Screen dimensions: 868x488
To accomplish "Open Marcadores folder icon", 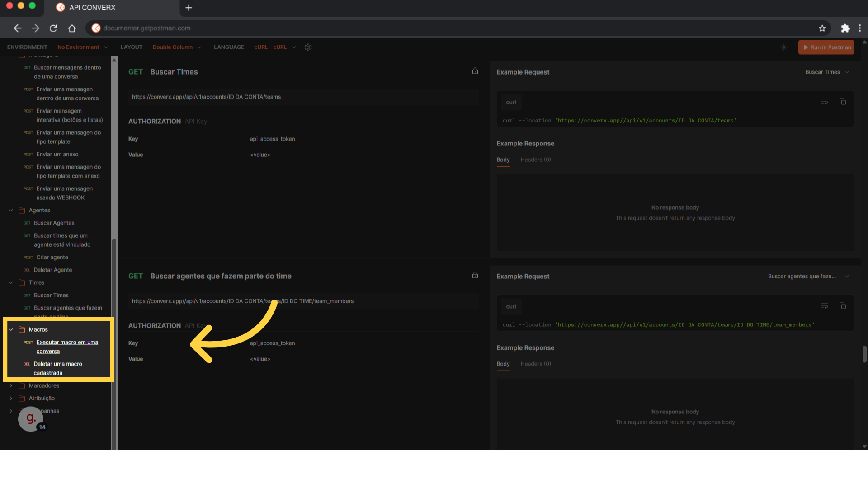I will coord(22,385).
